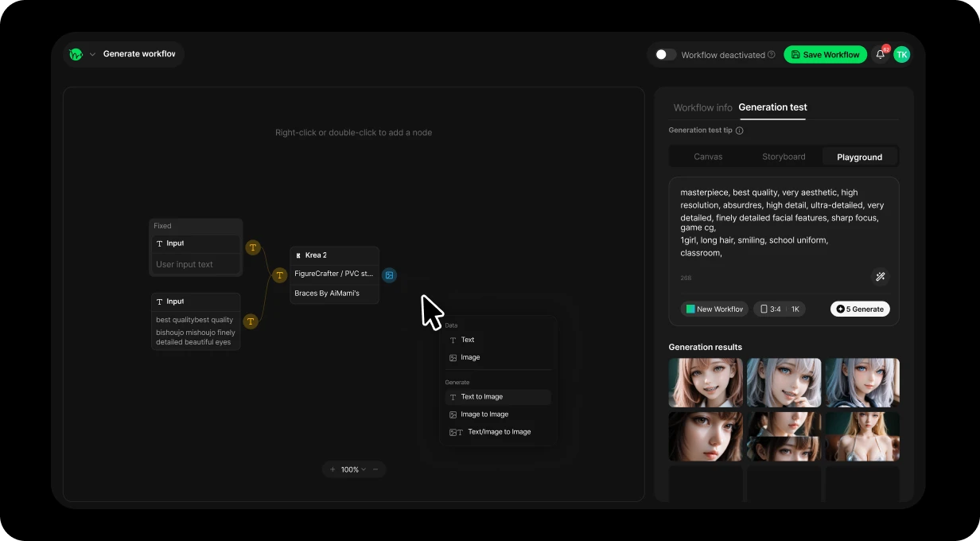Image resolution: width=980 pixels, height=541 pixels.
Task: Choose Text/Image to Image from the menu
Action: [497, 432]
